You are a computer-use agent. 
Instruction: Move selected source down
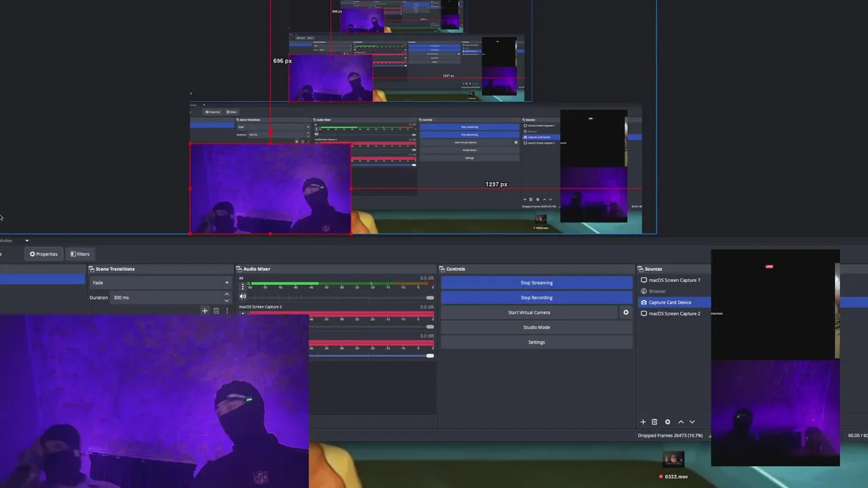tap(692, 422)
